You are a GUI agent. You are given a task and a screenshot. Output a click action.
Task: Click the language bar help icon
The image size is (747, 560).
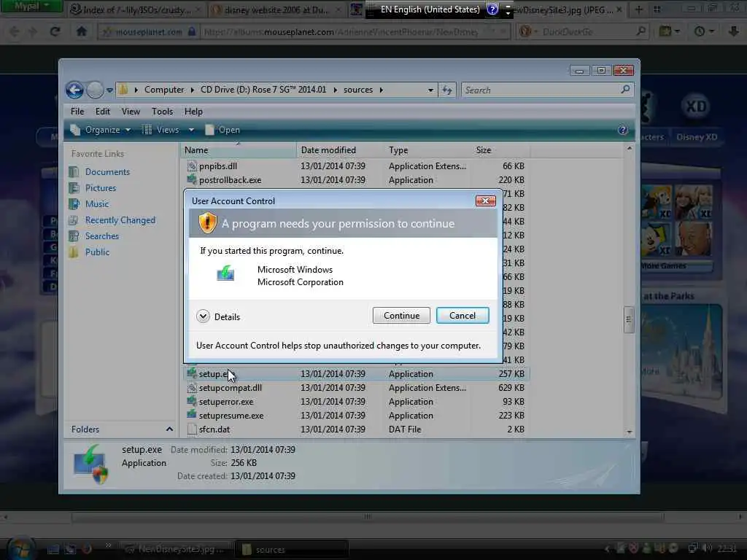[492, 9]
